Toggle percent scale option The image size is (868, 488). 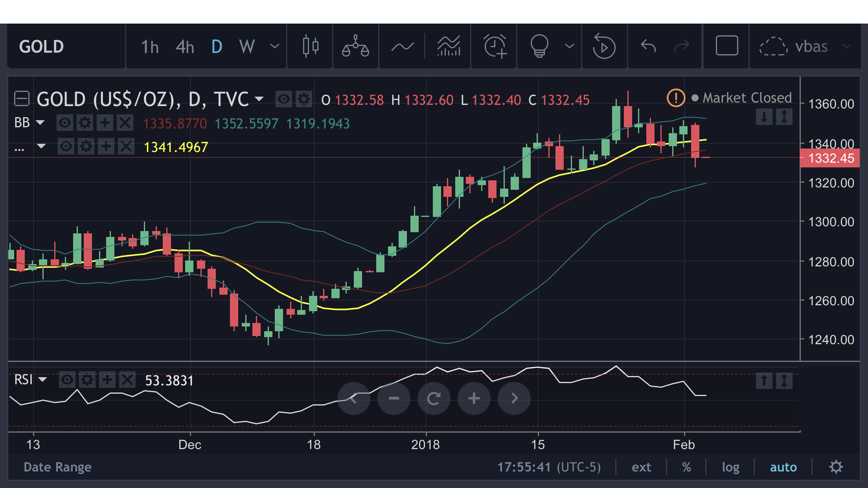tap(686, 467)
